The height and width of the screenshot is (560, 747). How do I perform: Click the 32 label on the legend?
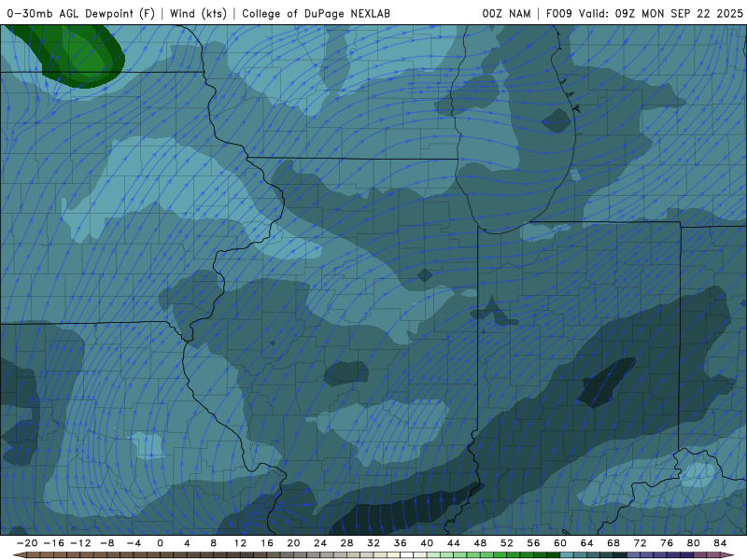pyautogui.click(x=373, y=543)
